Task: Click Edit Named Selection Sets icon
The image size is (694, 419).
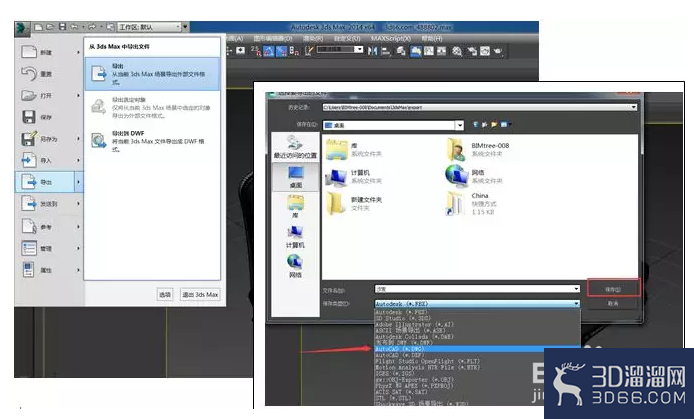Action: point(309,51)
